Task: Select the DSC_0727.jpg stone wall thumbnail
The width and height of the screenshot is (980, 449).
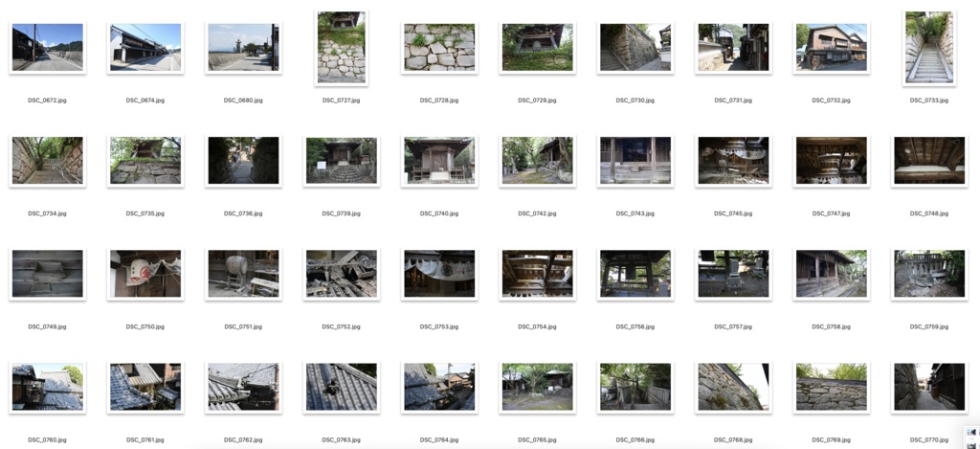Action: (342, 48)
